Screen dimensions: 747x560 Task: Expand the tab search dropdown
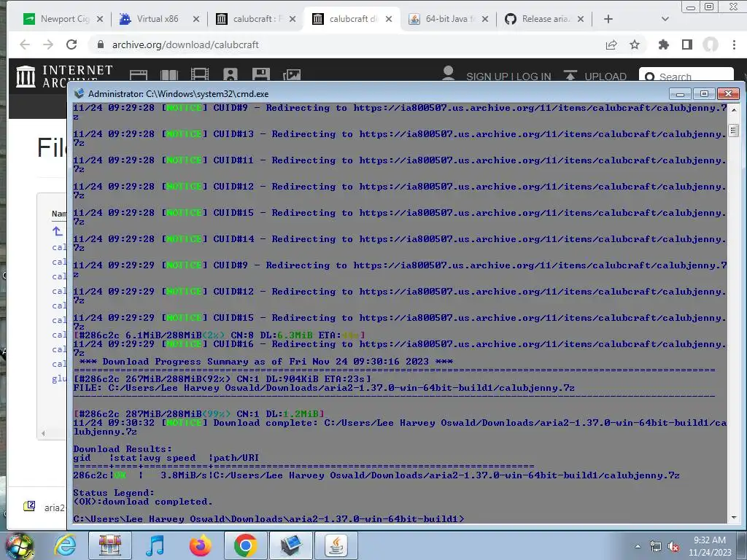665,19
